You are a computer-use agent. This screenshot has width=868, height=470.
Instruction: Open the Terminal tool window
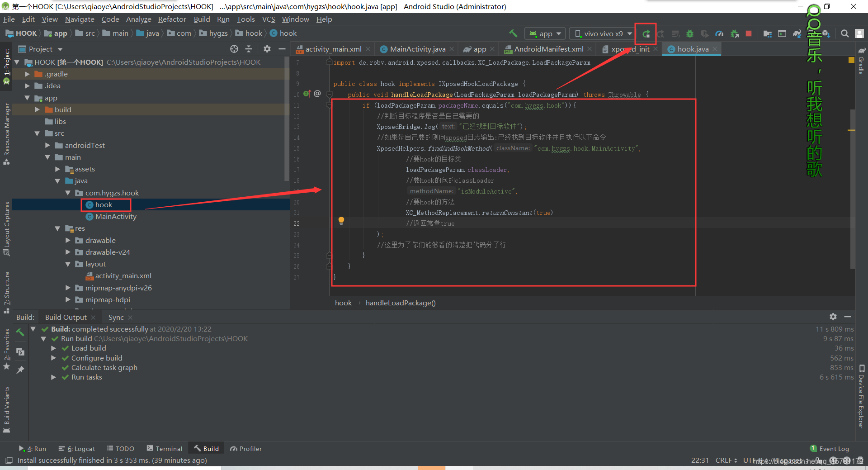coord(165,449)
